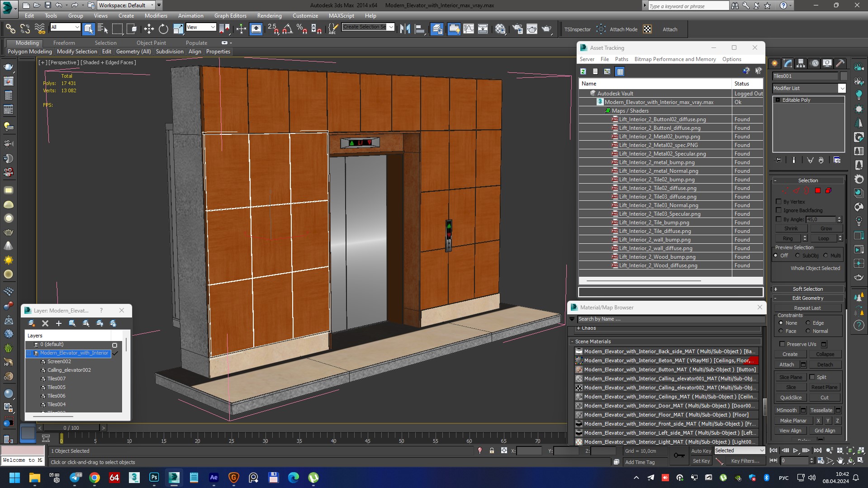Click the Attach button in Edit Geometry
868x488 pixels.
pyautogui.click(x=787, y=365)
